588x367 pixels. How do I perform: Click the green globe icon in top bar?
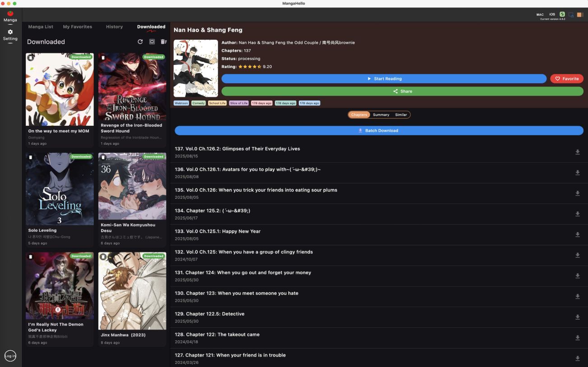pyautogui.click(x=562, y=14)
